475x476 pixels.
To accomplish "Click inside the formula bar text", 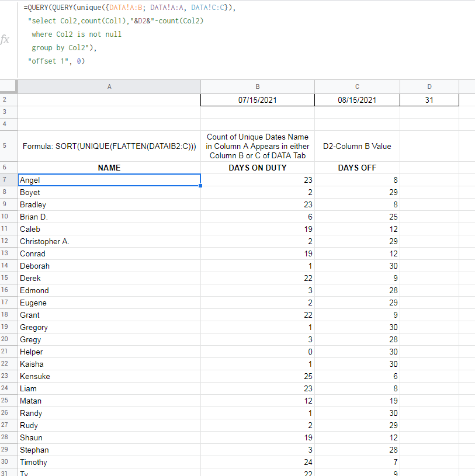I will tap(117, 35).
